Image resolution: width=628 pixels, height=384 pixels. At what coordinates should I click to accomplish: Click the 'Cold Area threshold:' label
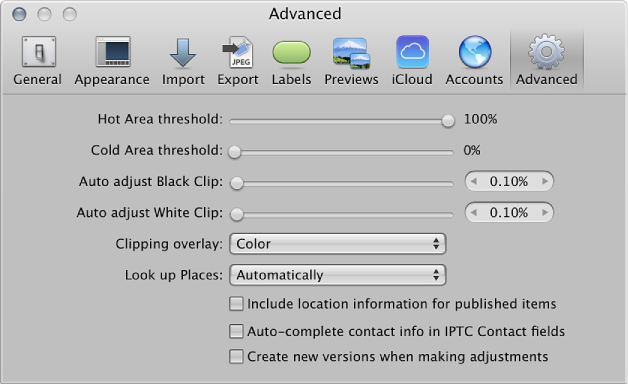157,151
